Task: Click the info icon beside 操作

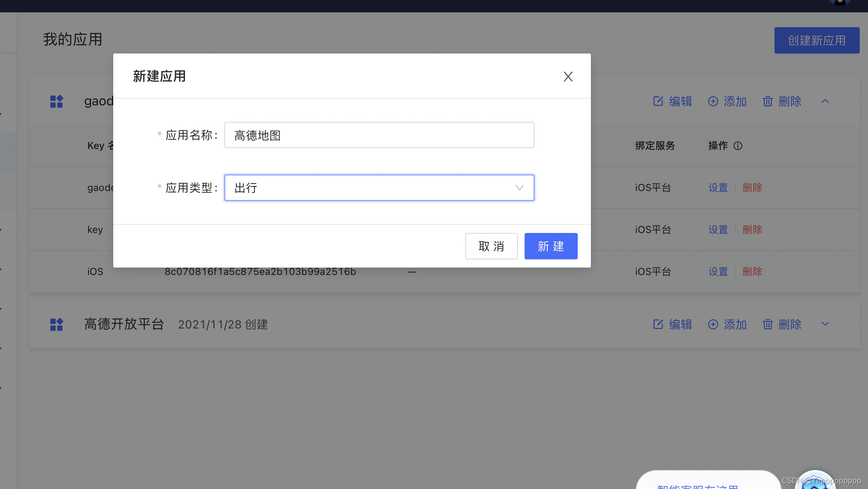Action: pos(738,146)
